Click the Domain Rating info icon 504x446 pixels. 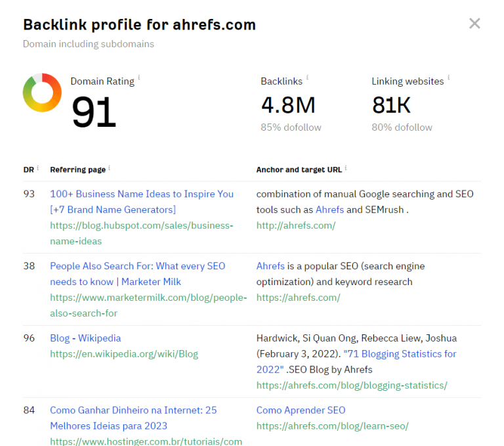[x=139, y=78]
